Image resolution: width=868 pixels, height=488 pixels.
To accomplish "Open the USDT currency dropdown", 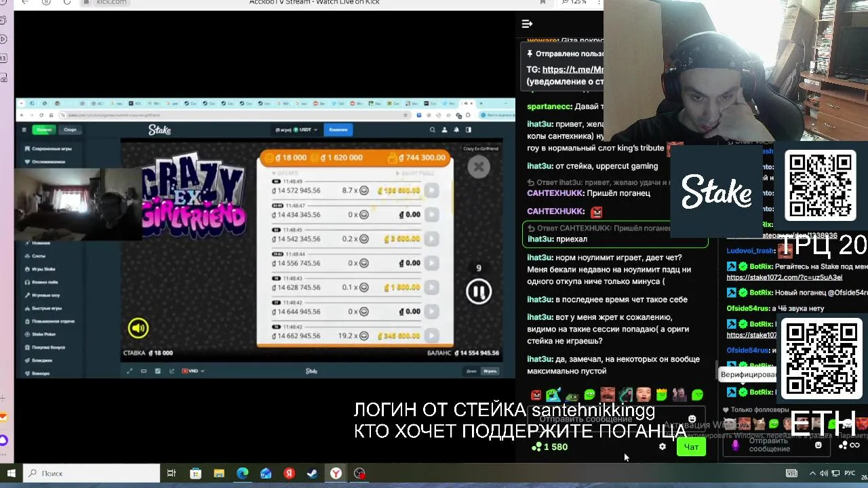I will 296,129.
